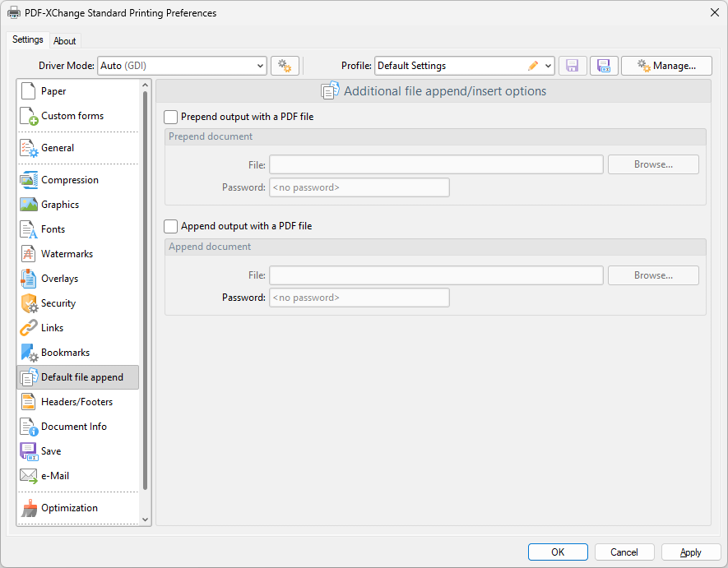The image size is (728, 568).
Task: Open the Headers/Footers page
Action: (x=77, y=402)
